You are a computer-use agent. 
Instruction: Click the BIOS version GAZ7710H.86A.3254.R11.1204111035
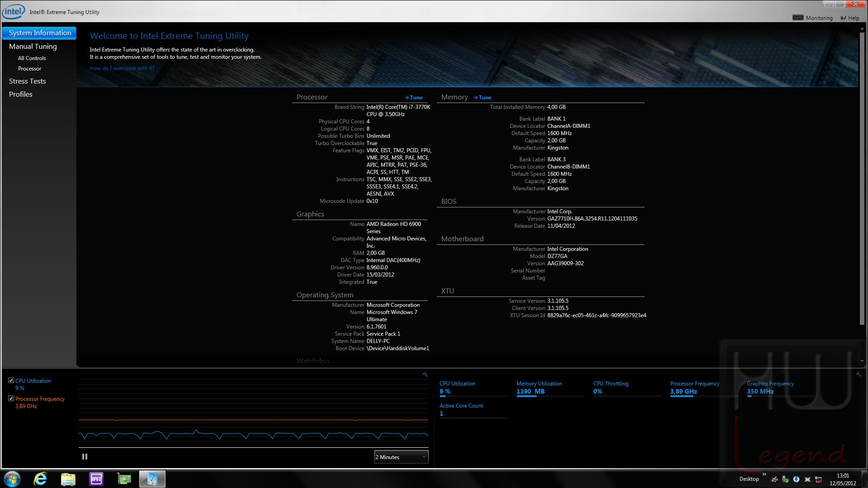point(592,219)
